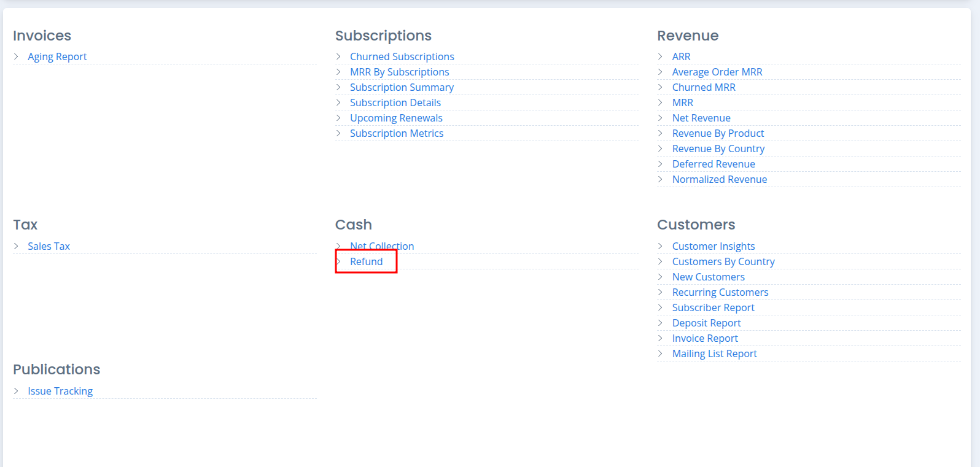Image resolution: width=980 pixels, height=467 pixels.
Task: Open the Mailing List Report
Action: [x=715, y=353]
